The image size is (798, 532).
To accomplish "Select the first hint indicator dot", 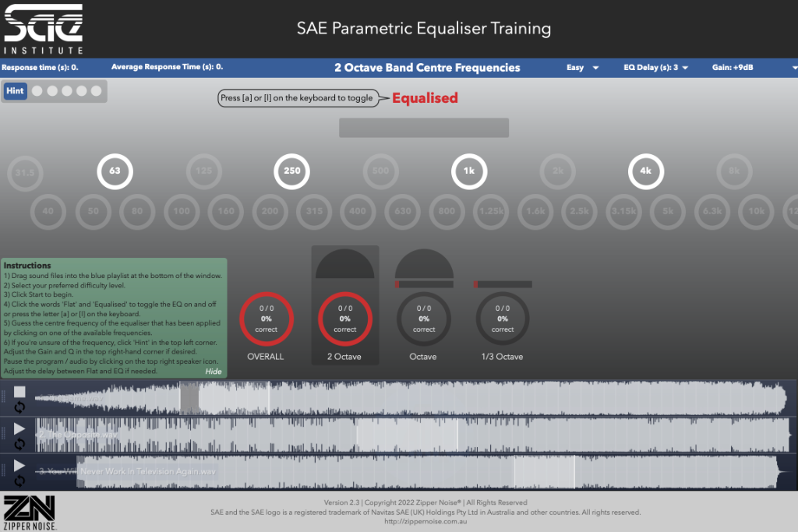I will click(37, 91).
